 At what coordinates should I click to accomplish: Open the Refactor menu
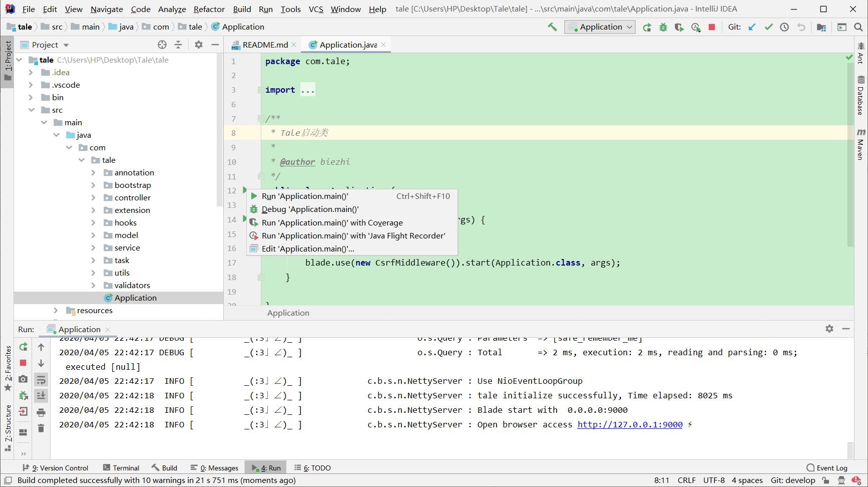point(209,9)
